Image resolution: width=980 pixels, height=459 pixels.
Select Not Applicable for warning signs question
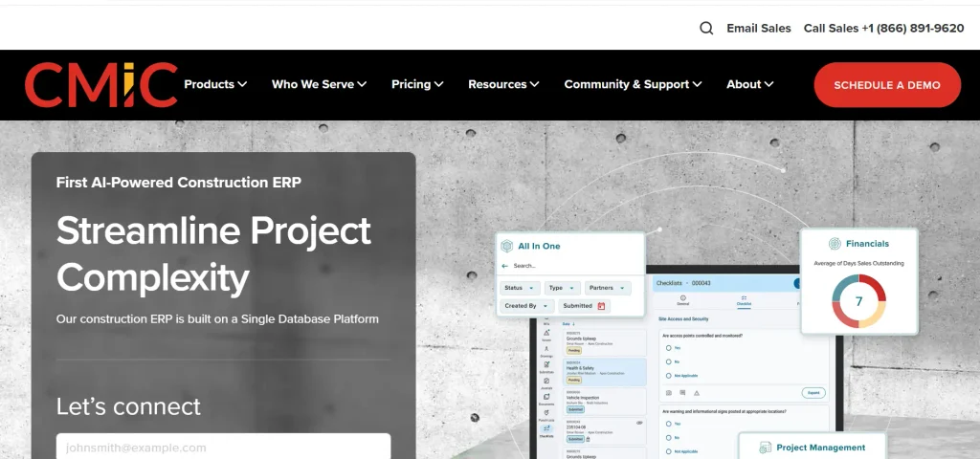coord(669,451)
